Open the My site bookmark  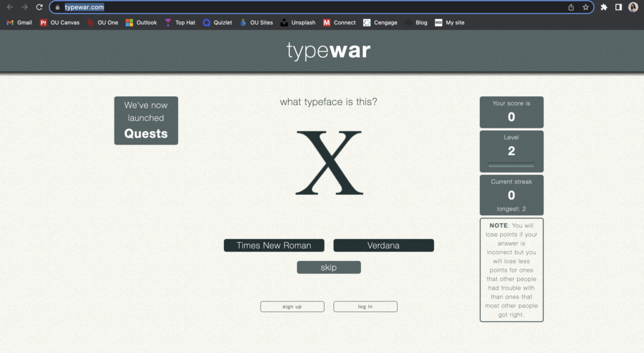tap(450, 23)
